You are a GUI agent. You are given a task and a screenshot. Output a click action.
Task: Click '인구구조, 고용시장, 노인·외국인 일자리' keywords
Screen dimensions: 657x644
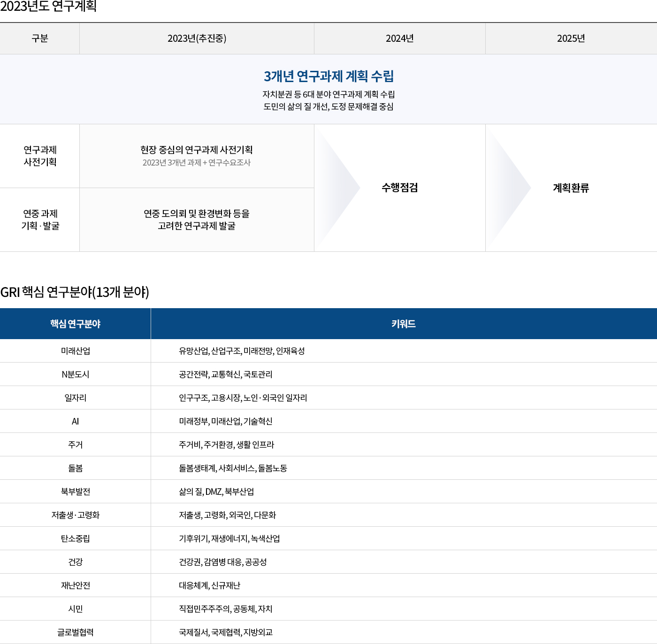tap(243, 398)
